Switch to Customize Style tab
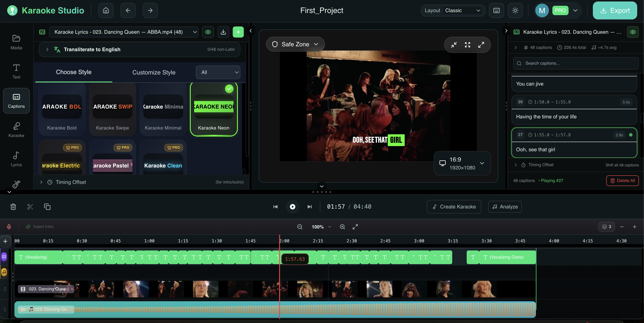Image resolution: width=644 pixels, height=323 pixels. point(154,72)
